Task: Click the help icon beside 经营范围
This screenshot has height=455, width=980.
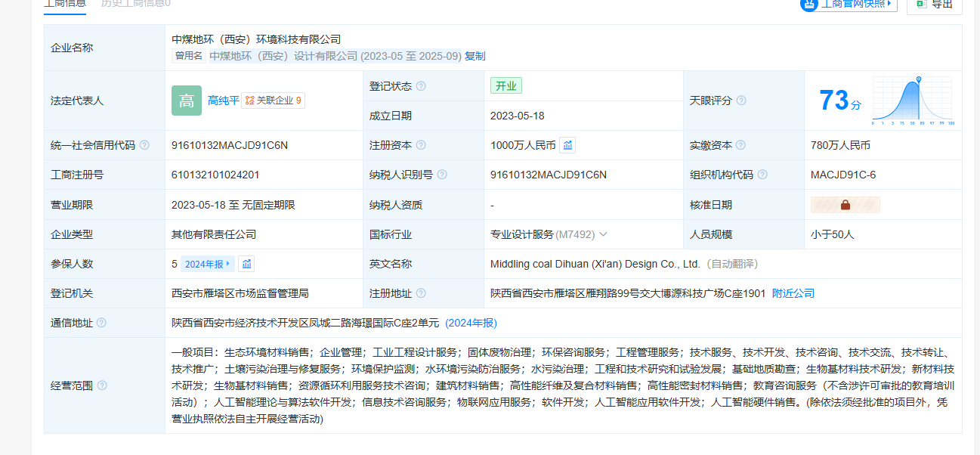Action: (101, 385)
